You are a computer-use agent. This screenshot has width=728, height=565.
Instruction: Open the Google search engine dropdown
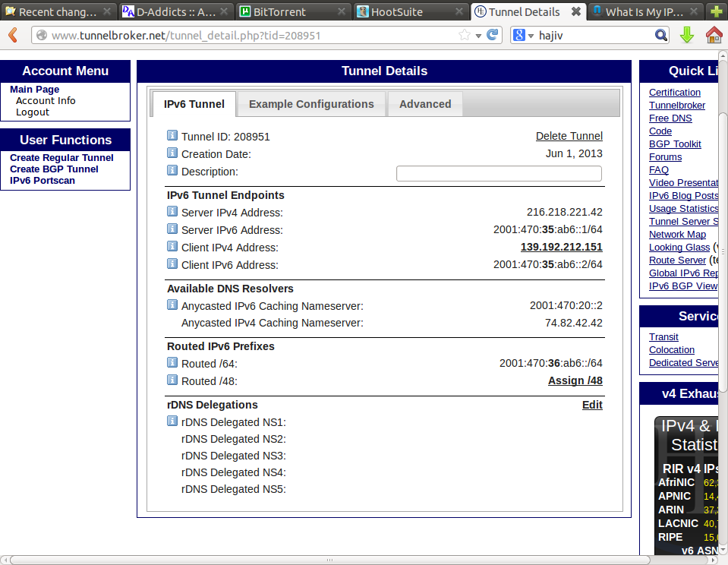(523, 35)
